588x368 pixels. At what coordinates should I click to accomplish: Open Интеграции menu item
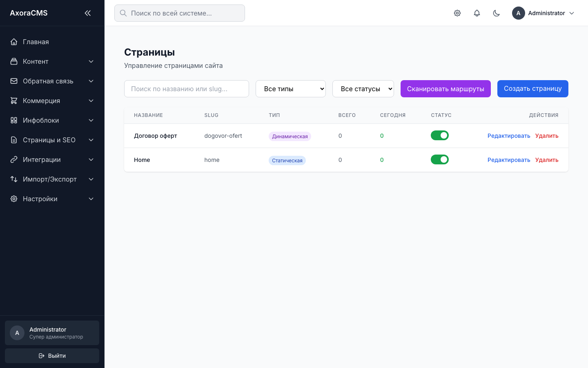pos(52,159)
